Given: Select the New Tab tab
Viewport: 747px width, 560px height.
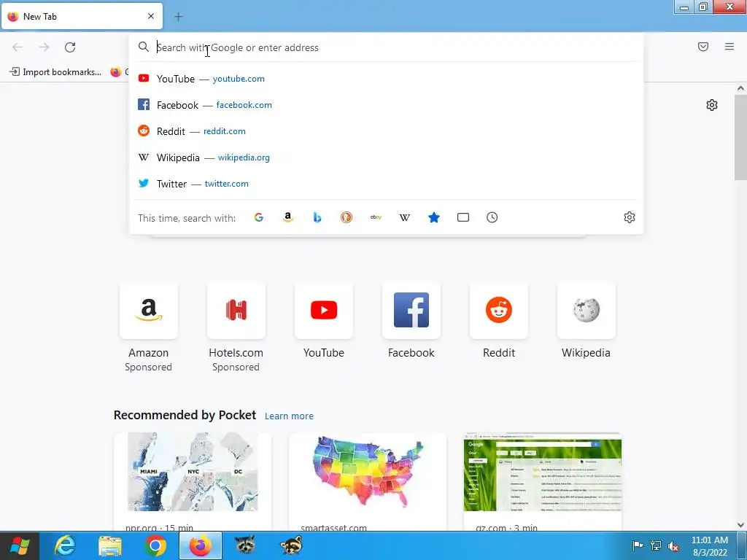Looking at the screenshot, I should (x=82, y=16).
